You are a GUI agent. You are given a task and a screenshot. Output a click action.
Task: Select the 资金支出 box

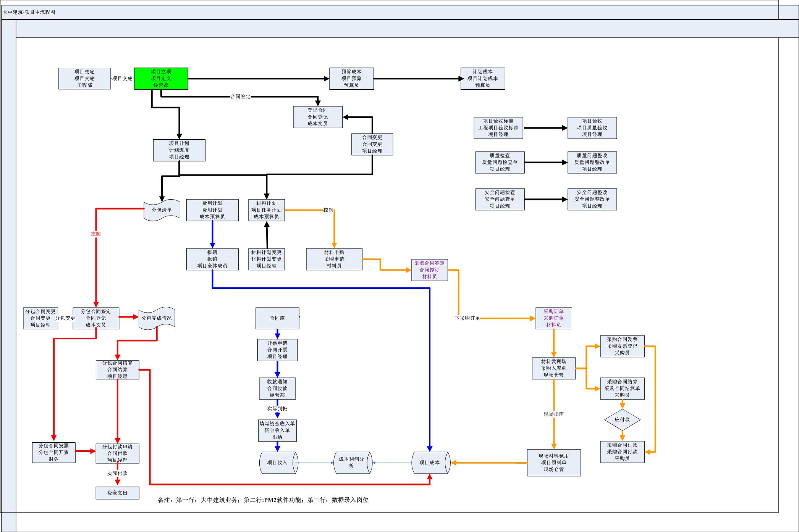point(117,493)
